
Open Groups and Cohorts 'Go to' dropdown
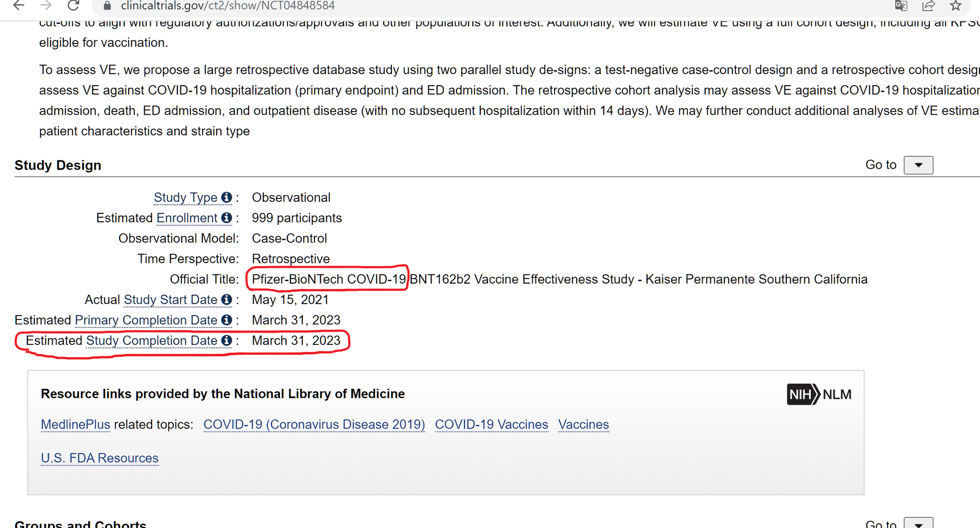click(x=918, y=523)
